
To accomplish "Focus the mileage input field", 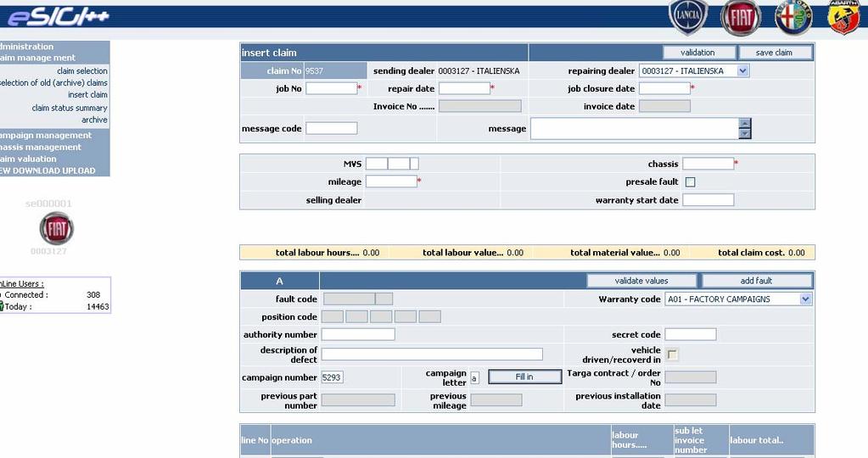I will coord(391,182).
